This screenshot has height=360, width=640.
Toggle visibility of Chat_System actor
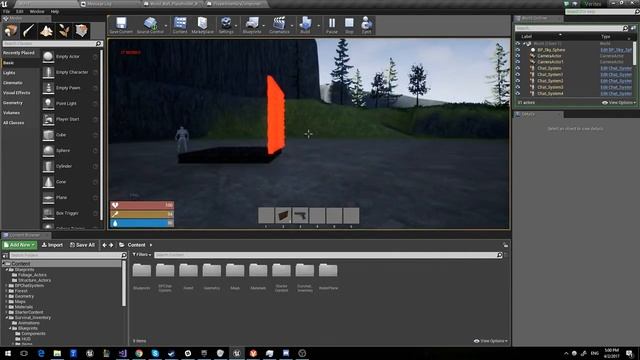click(x=518, y=69)
